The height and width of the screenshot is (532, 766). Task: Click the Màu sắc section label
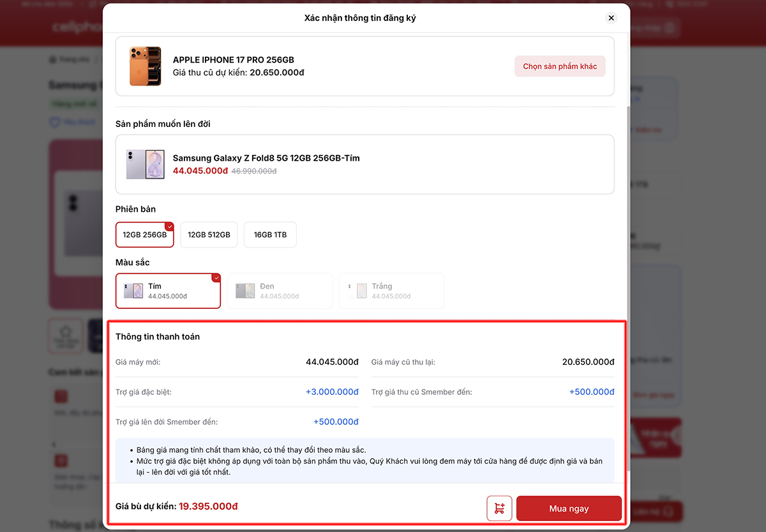132,262
